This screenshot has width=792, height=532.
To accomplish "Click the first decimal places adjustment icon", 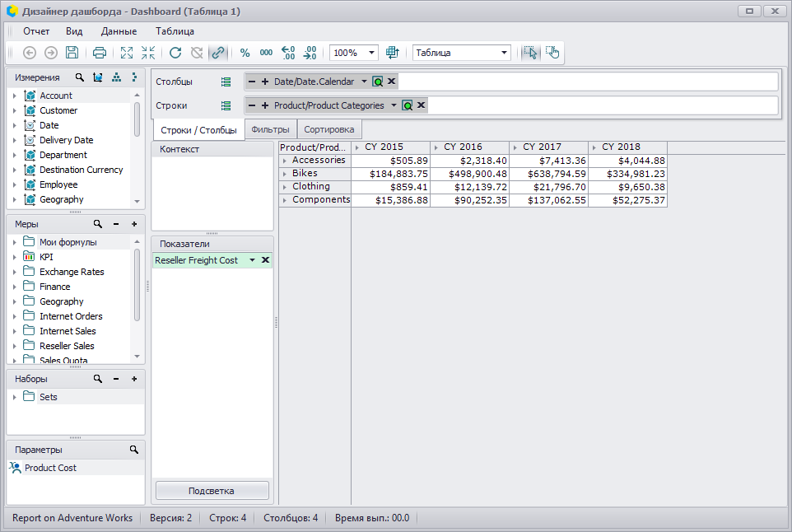I will [288, 53].
